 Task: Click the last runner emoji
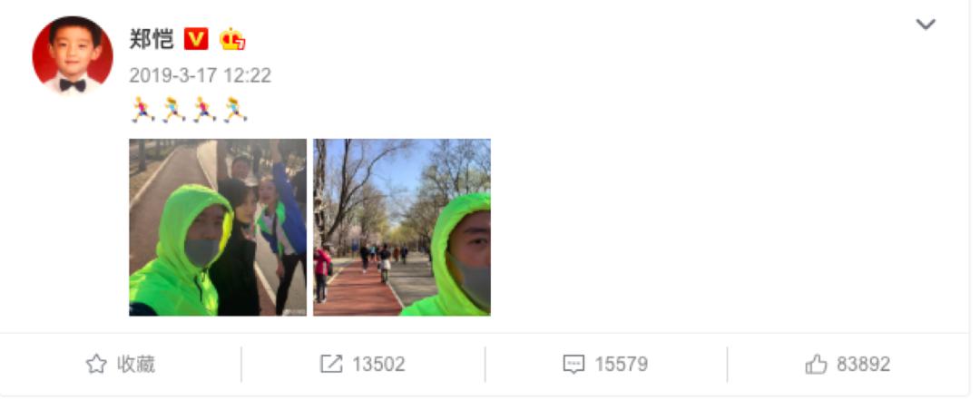(235, 110)
